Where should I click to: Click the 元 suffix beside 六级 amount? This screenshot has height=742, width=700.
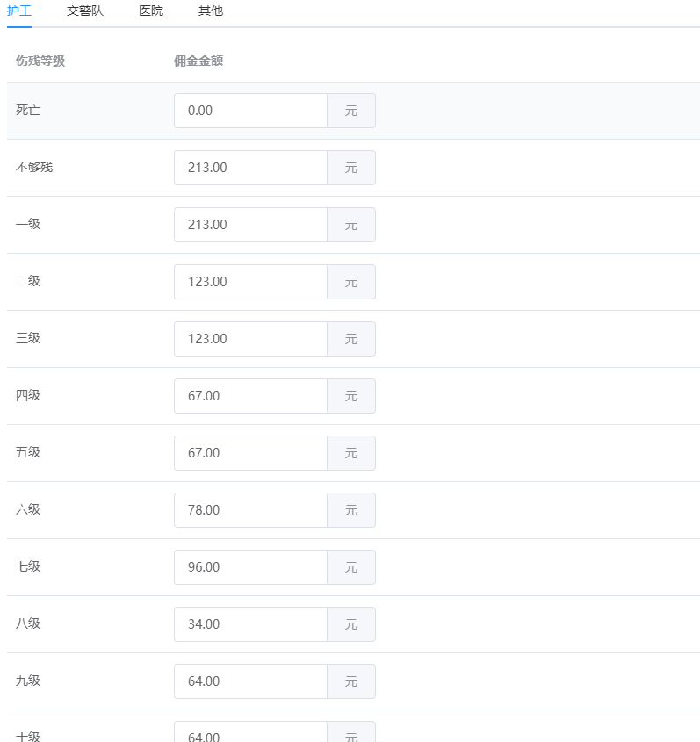tap(351, 510)
